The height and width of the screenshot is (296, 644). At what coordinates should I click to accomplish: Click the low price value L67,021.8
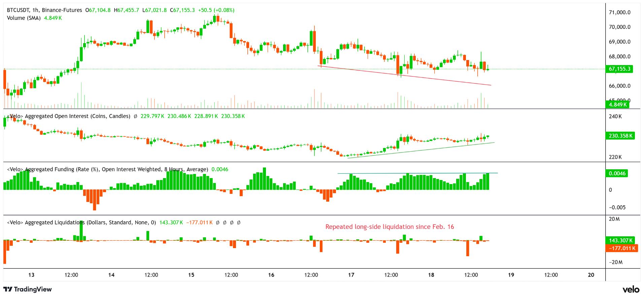(155, 10)
